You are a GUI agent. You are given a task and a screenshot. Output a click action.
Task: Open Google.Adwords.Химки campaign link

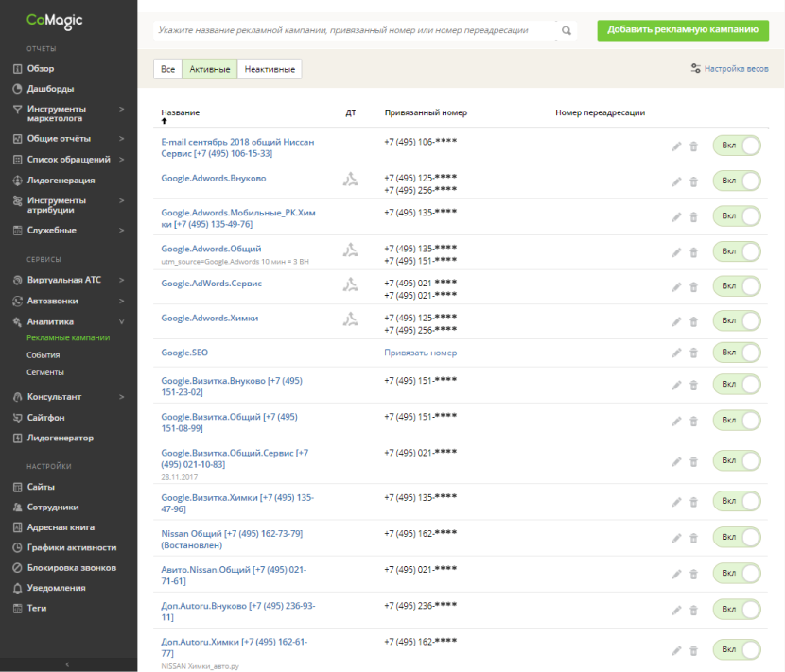click(210, 319)
